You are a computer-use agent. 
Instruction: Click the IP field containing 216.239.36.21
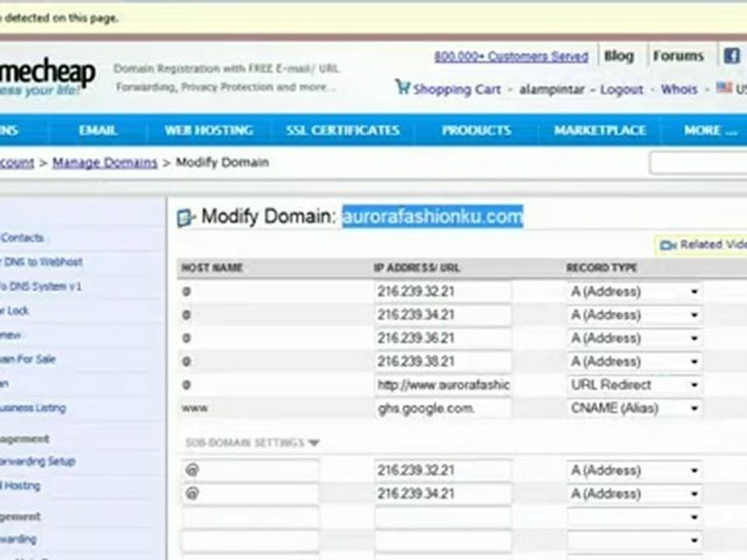pyautogui.click(x=443, y=338)
